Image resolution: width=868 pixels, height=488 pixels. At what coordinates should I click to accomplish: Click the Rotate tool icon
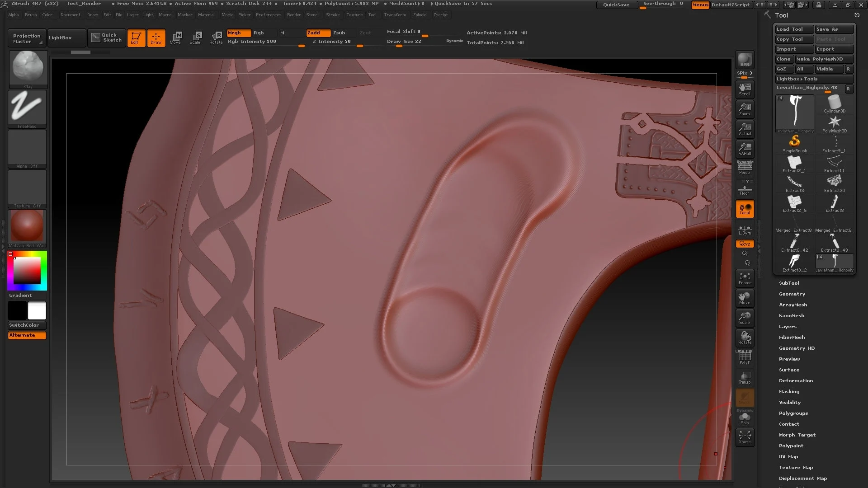pyautogui.click(x=217, y=38)
